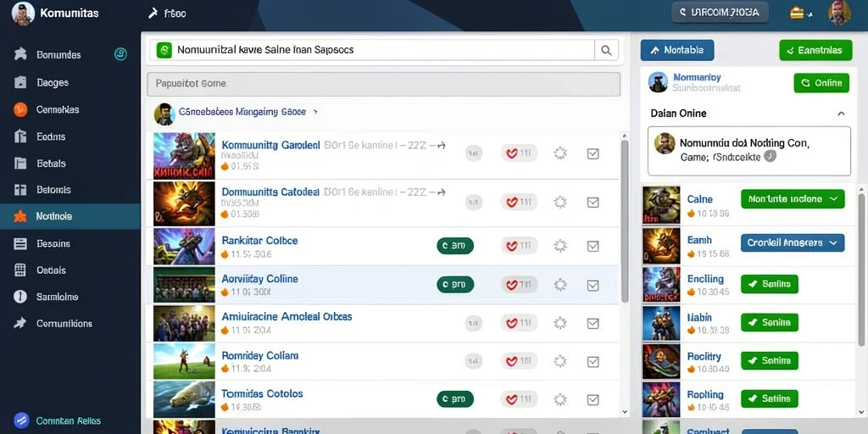Open the Nontunte inclone dropdown
Image resolution: width=868 pixels, height=434 pixels.
(793, 198)
